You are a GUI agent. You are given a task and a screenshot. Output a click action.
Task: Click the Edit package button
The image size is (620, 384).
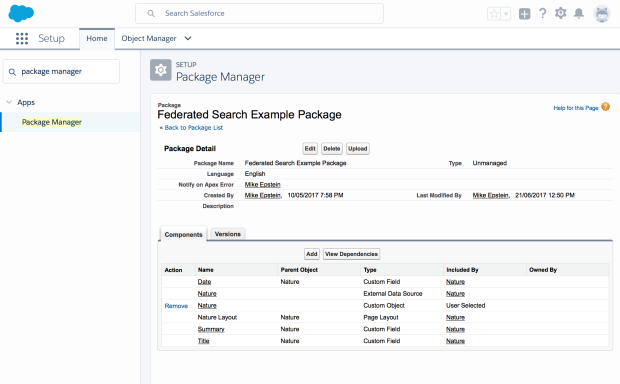tap(310, 149)
